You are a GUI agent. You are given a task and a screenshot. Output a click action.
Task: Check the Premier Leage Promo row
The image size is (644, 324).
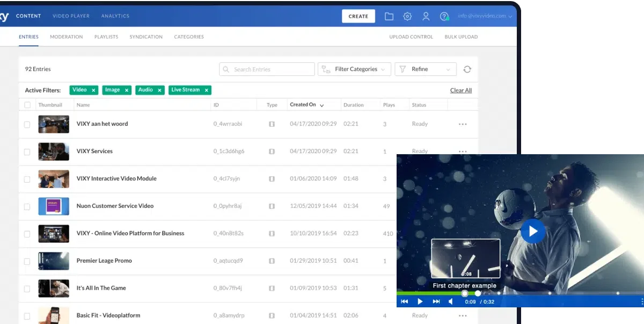tap(27, 261)
